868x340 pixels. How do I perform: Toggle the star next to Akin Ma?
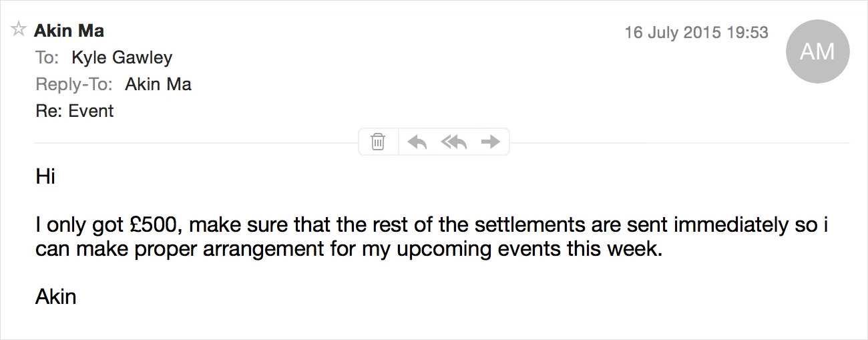[x=19, y=29]
